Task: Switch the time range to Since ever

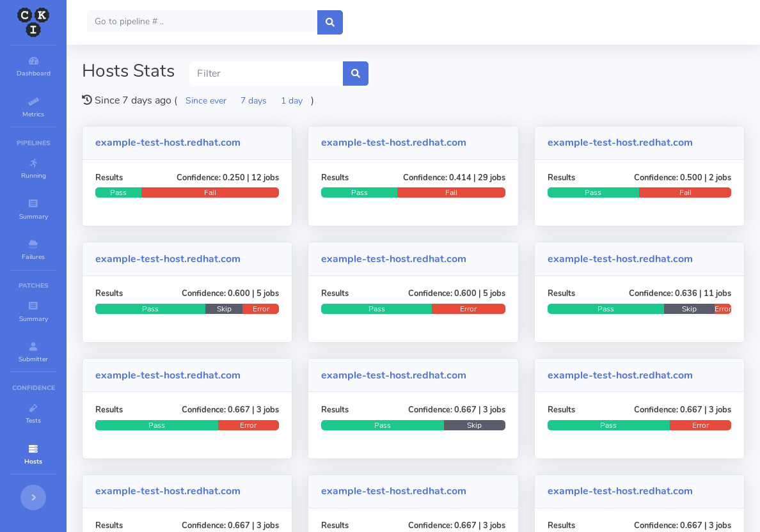Action: coord(205,101)
